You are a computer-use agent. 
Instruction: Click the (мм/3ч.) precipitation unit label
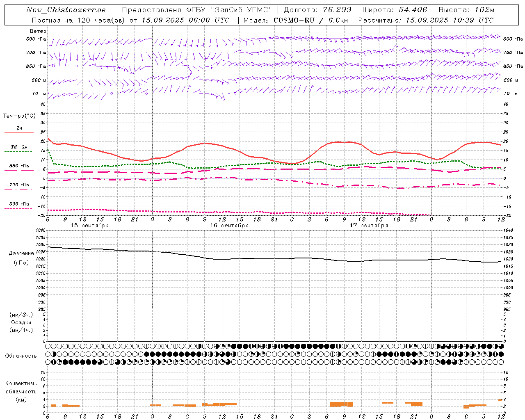(21, 315)
